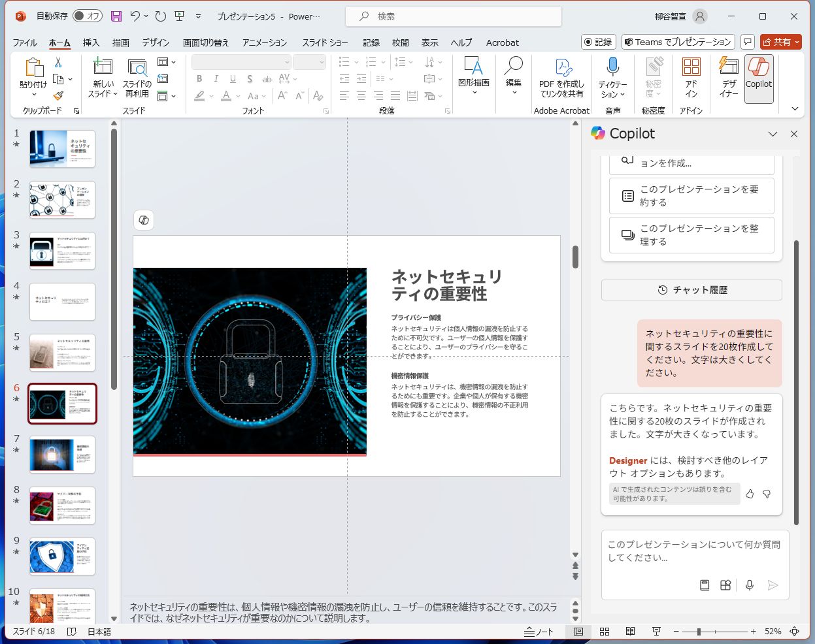Toggle Bold formatting button
The height and width of the screenshot is (644, 815).
coord(199,78)
